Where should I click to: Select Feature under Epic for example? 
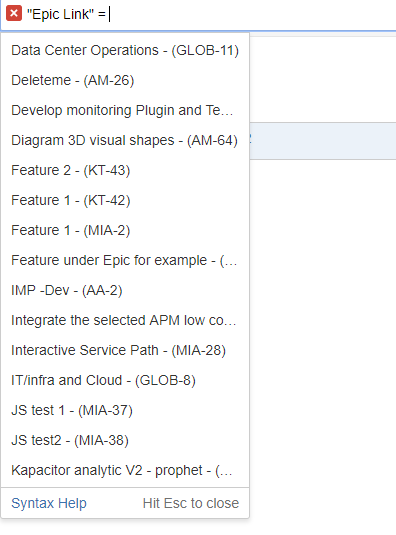click(x=125, y=260)
